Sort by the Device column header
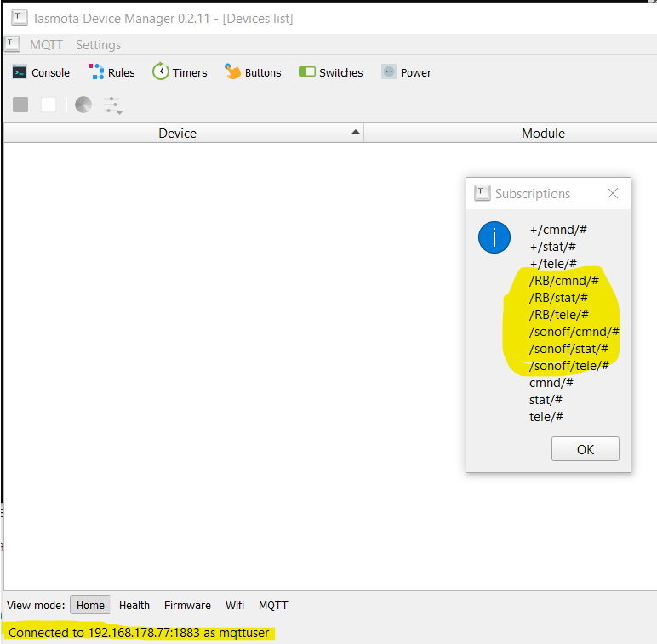The height and width of the screenshot is (644, 657). [x=184, y=134]
